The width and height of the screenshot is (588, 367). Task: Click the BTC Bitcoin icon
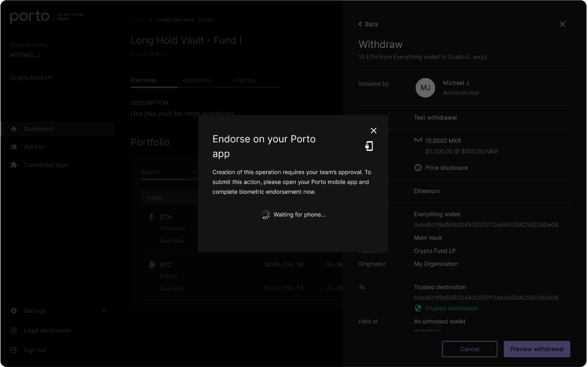click(152, 265)
